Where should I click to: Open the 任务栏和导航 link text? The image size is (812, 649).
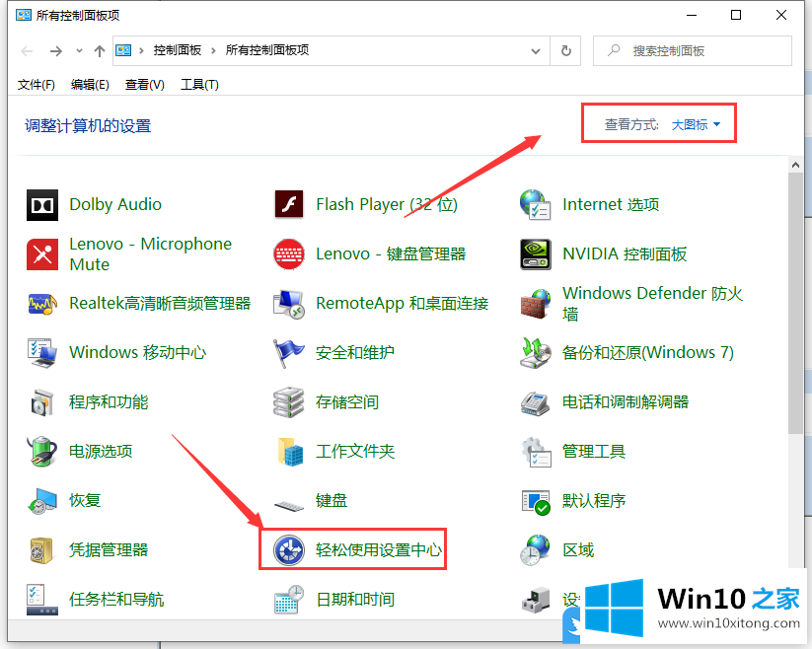(x=116, y=600)
